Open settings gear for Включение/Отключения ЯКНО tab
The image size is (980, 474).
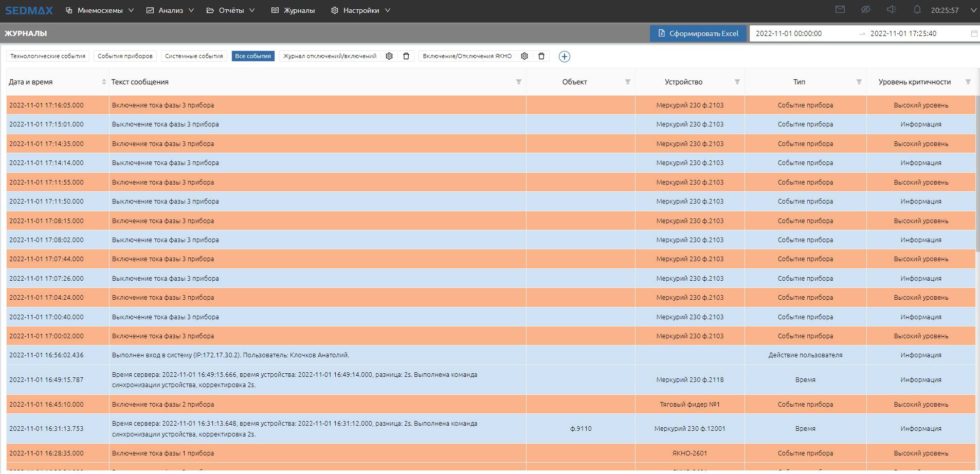[x=524, y=56]
